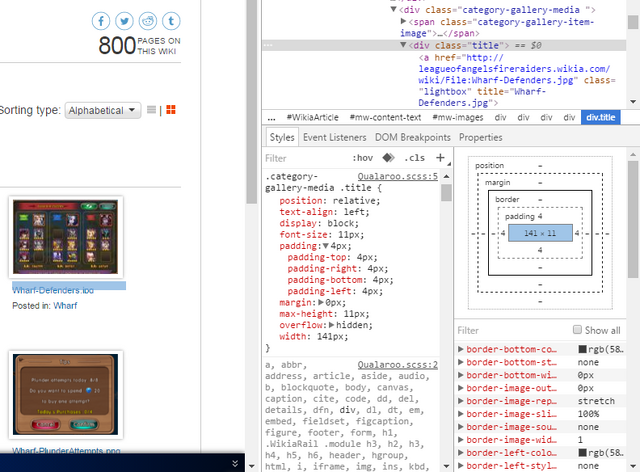Switch to the DOM Breakpoints tab
640x472 pixels.
pos(413,137)
